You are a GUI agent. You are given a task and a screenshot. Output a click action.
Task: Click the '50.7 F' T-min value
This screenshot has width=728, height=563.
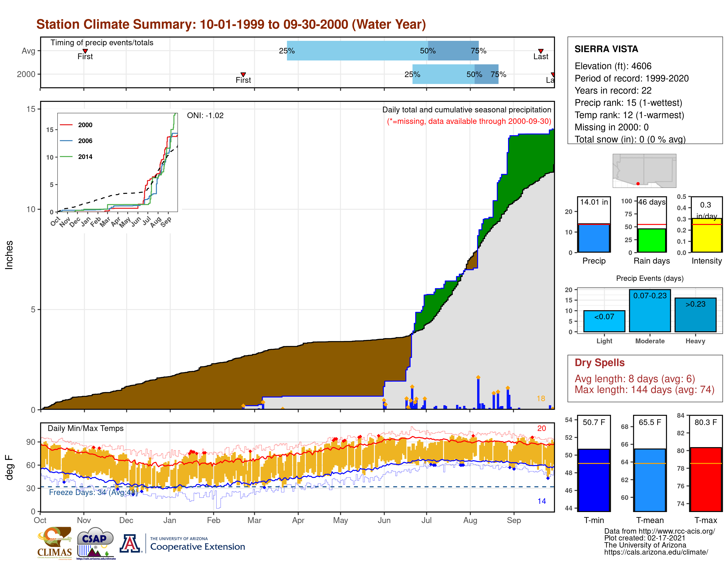coord(594,422)
